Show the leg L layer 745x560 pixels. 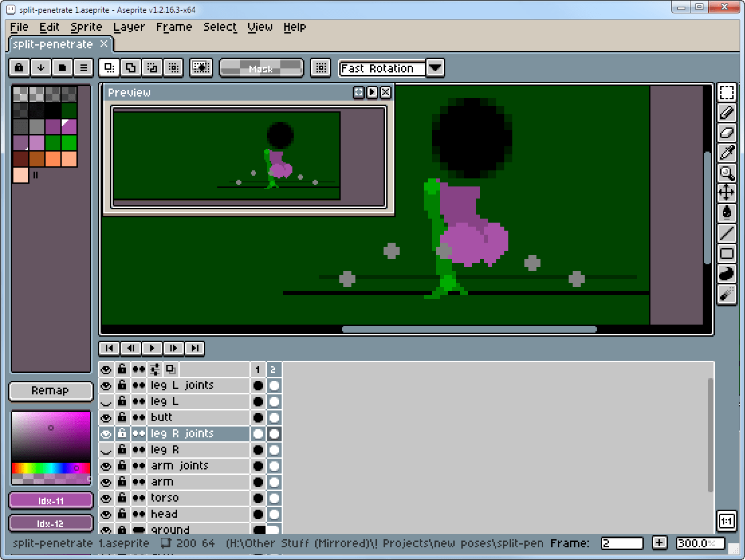(x=105, y=402)
